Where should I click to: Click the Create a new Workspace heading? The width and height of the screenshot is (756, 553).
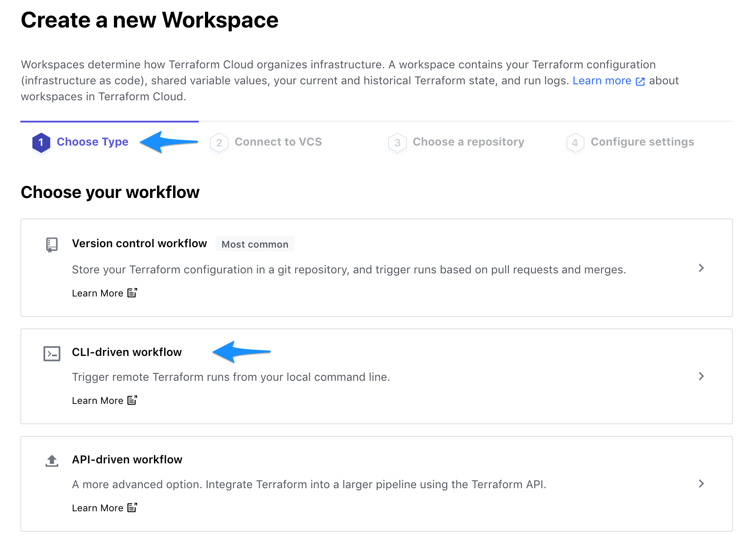point(150,20)
